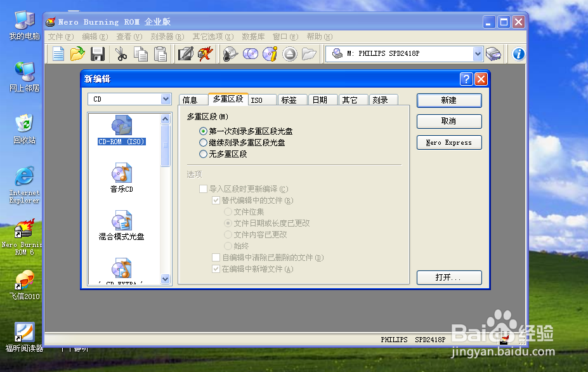Switch to the 其它 tab
This screenshot has width=588, height=372.
pyautogui.click(x=353, y=100)
